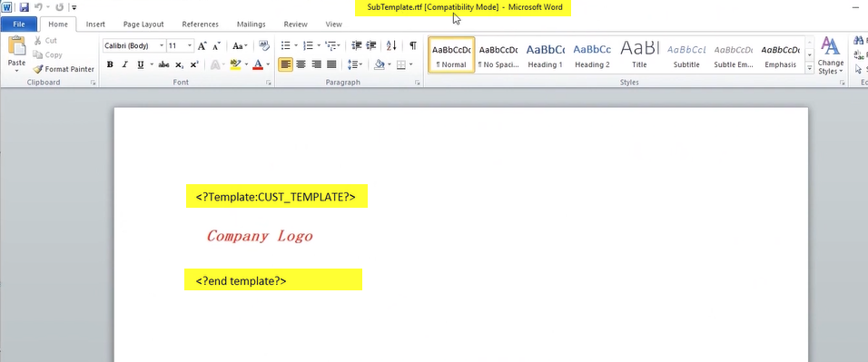The image size is (868, 362).
Task: Open the References tab
Action: tap(200, 24)
